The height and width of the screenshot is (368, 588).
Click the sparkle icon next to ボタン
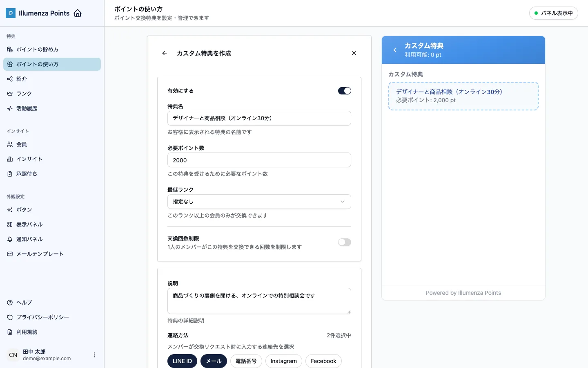(10, 210)
